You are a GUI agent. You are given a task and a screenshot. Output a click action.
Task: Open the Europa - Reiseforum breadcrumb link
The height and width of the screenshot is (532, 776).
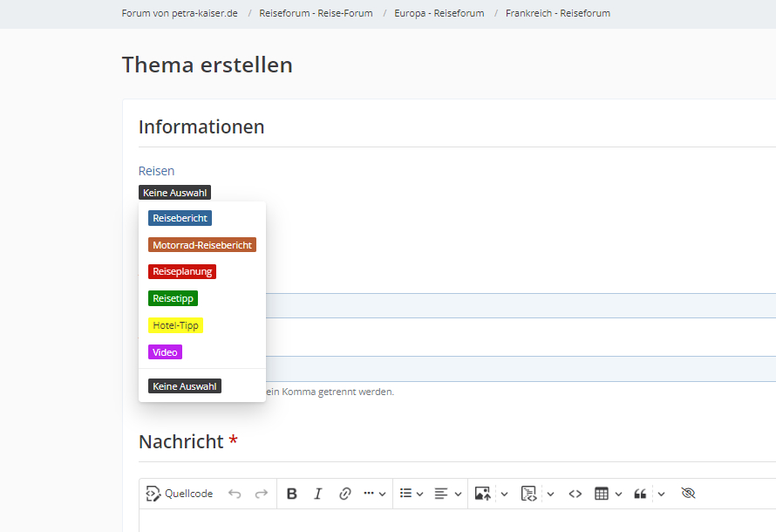pos(439,13)
